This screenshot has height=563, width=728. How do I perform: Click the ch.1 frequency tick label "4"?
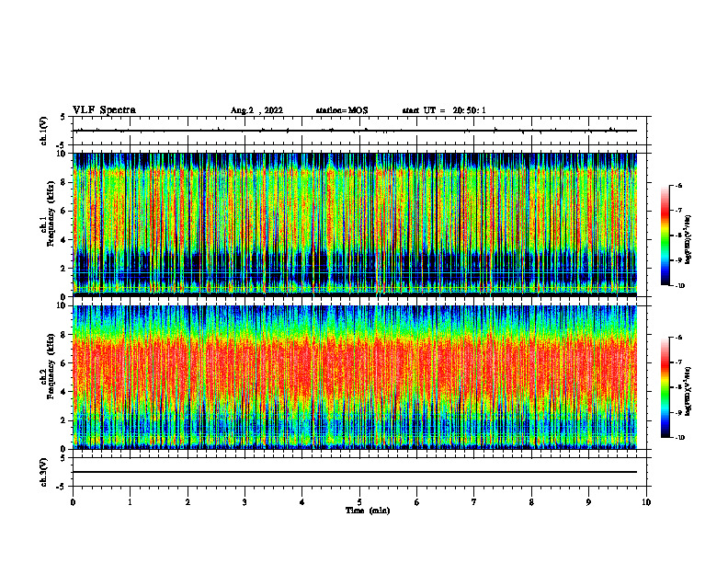pos(64,240)
